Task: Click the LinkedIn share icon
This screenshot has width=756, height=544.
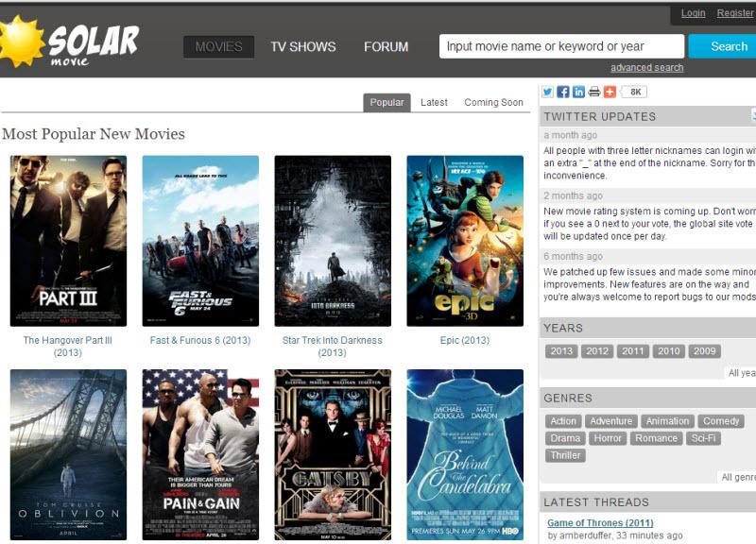Action: (578, 92)
